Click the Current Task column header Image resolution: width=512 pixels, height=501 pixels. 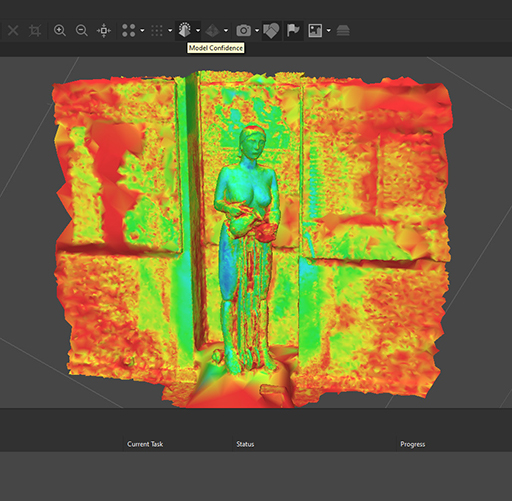(145, 444)
